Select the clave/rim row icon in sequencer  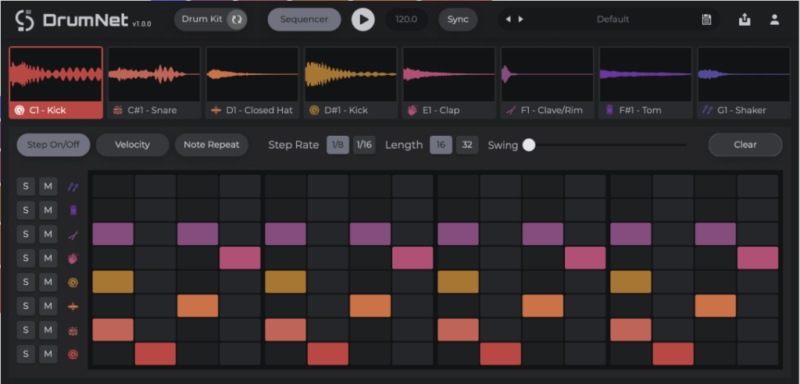tap(73, 235)
